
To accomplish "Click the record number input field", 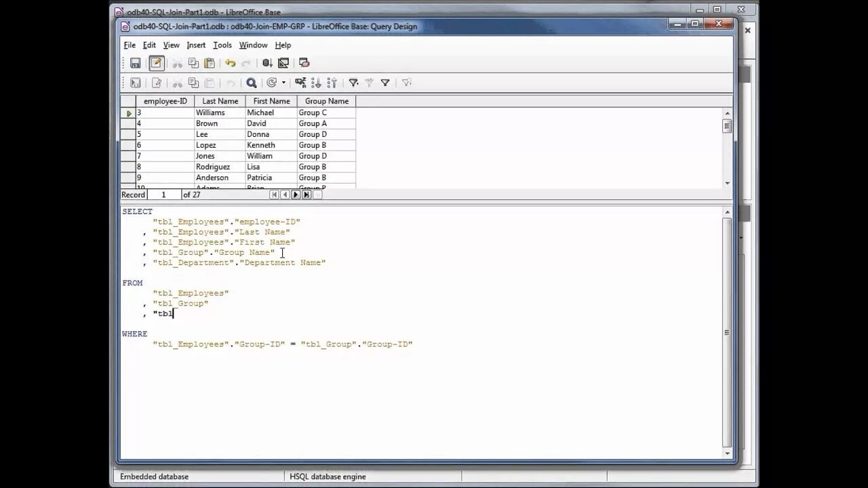I will click(163, 195).
